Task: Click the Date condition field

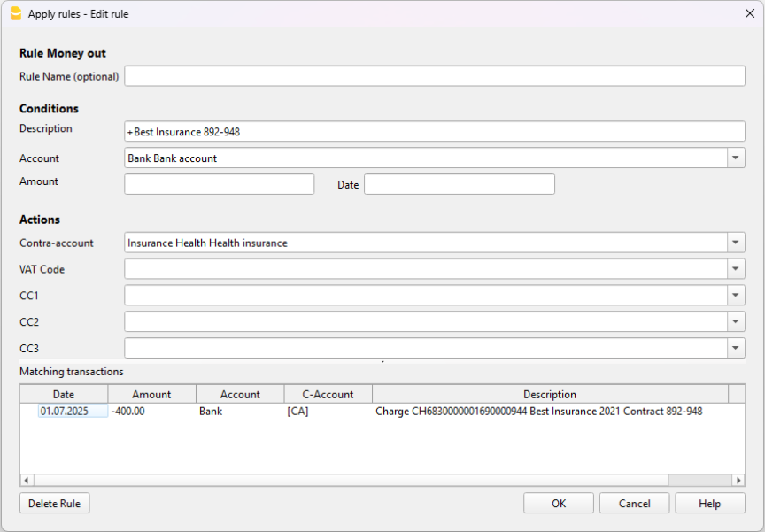Action: tap(459, 184)
